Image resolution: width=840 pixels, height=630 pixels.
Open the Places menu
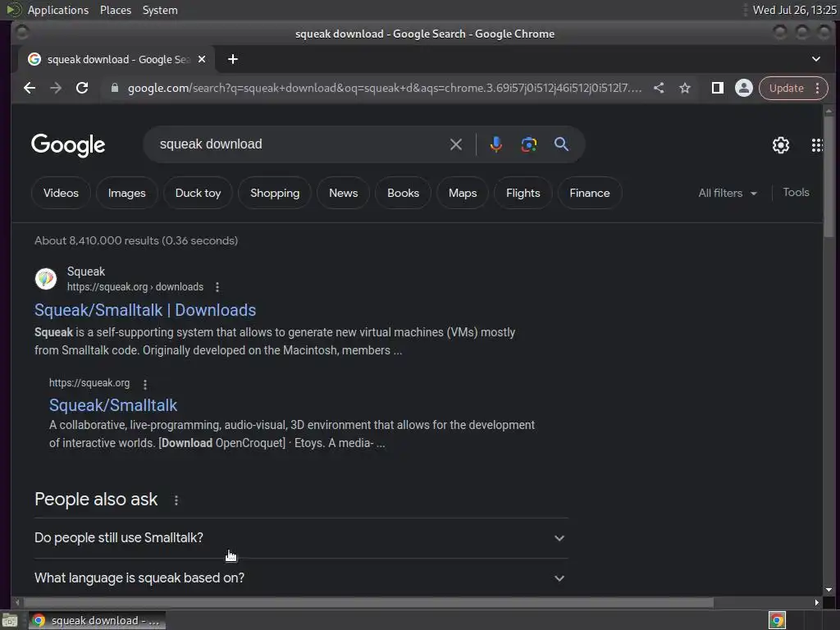pyautogui.click(x=116, y=10)
